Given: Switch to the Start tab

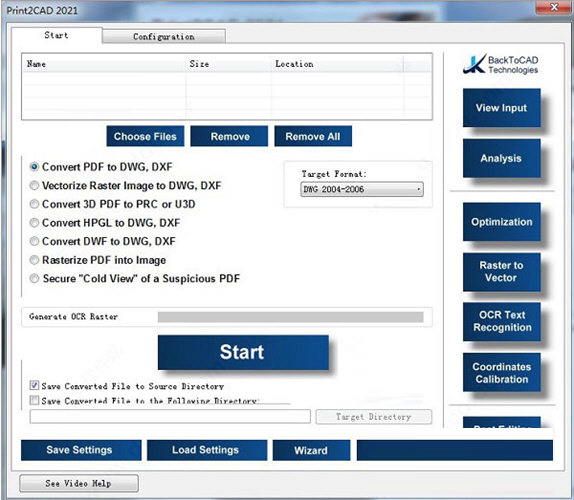Looking at the screenshot, I should [56, 36].
